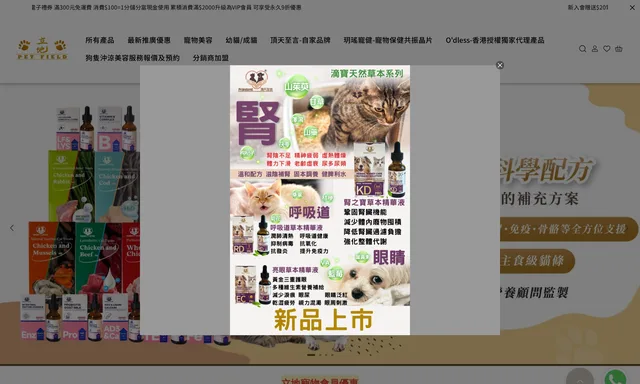Viewport: 640px width, 384px height.
Task: Open the search magnifier icon
Action: tap(582, 49)
